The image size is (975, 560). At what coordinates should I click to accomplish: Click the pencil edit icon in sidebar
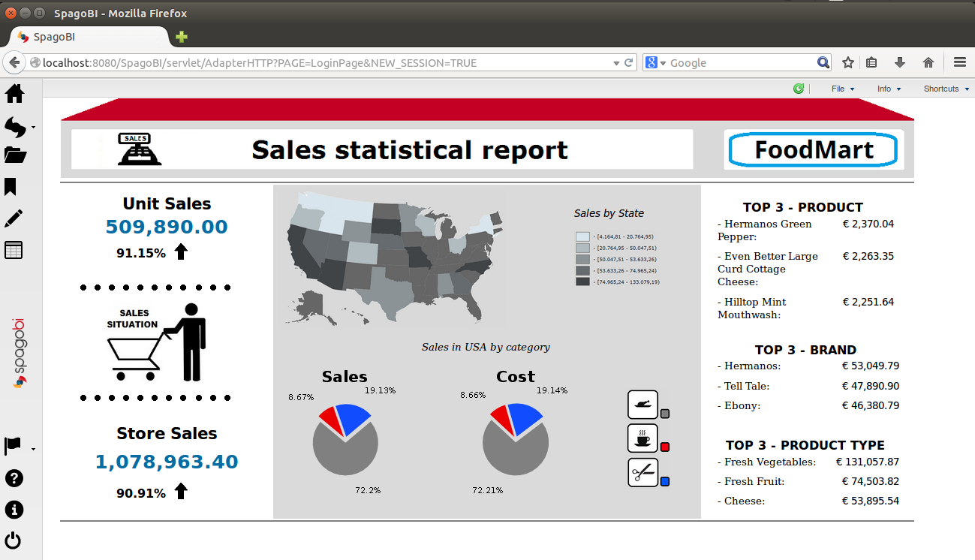pyautogui.click(x=14, y=218)
